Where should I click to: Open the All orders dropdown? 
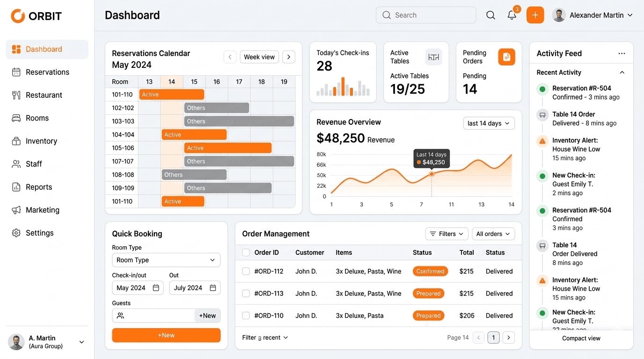pyautogui.click(x=493, y=234)
